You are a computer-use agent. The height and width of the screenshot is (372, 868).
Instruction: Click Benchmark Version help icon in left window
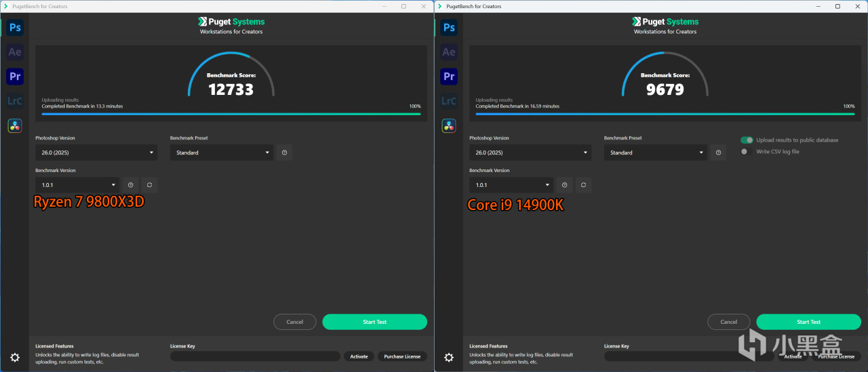[x=130, y=185]
